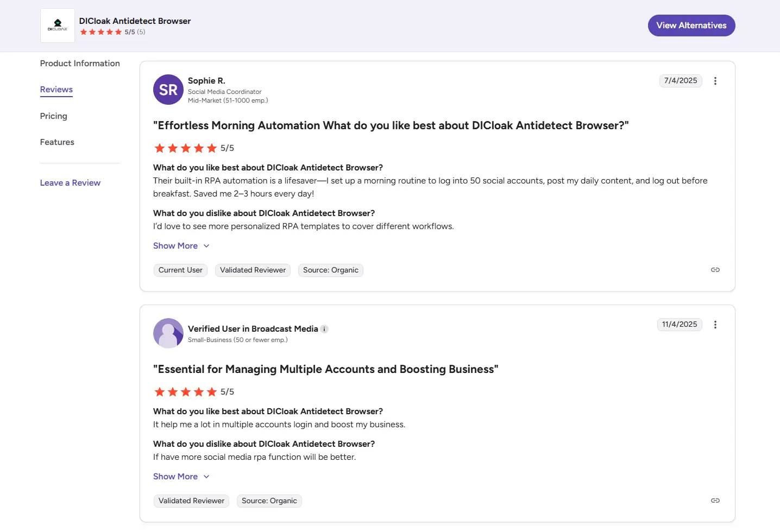Jump to the Features section
The image size is (780, 532).
tap(57, 142)
